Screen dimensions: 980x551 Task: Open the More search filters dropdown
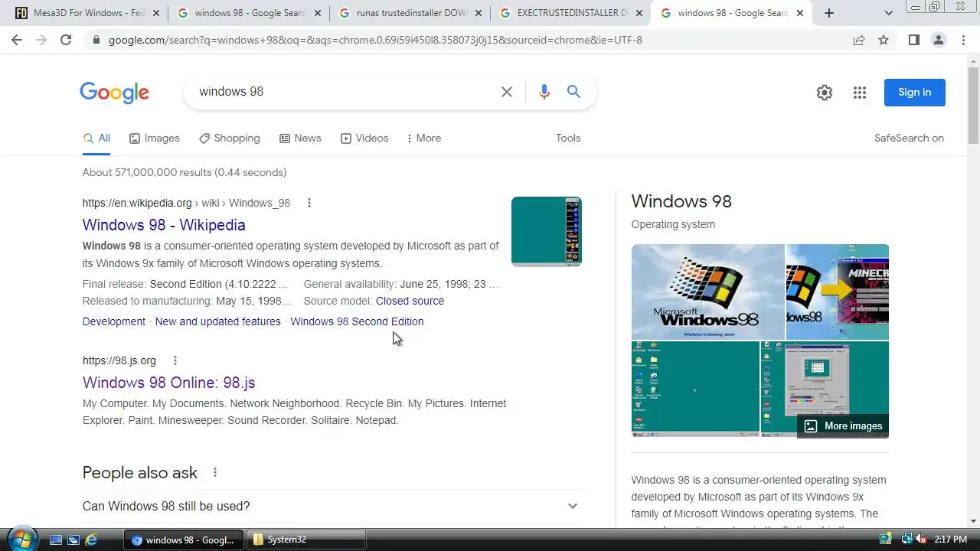point(424,139)
